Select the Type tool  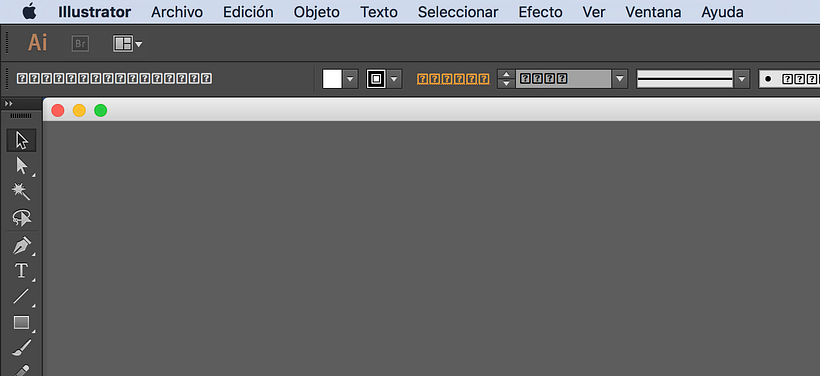(21, 271)
